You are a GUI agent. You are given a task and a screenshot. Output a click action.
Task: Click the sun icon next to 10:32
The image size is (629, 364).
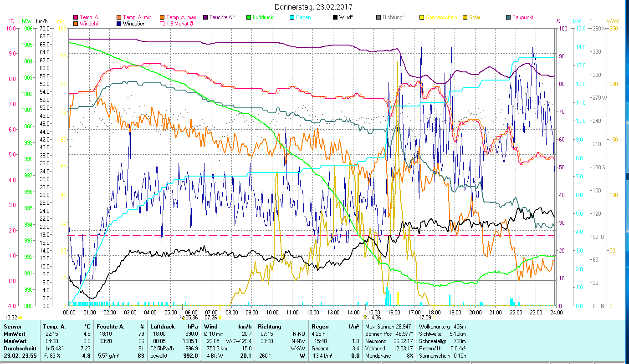click(x=20, y=318)
